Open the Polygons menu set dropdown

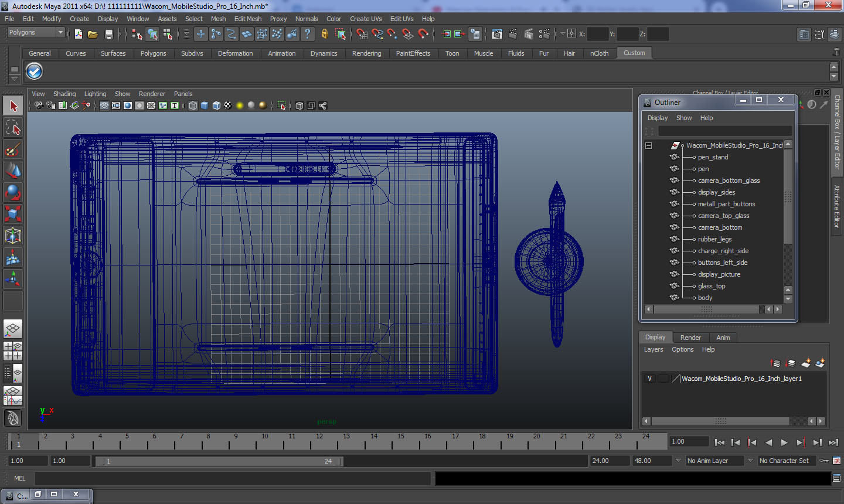(x=35, y=33)
